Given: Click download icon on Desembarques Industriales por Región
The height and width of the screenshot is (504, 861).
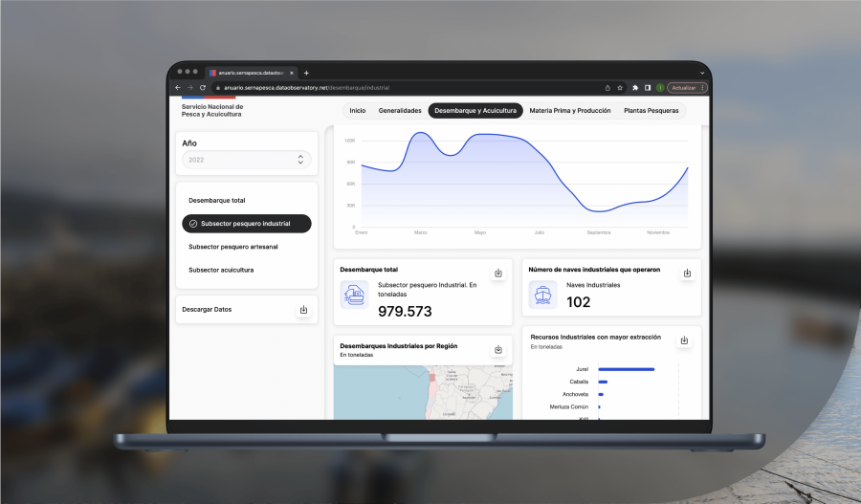Looking at the screenshot, I should coord(497,350).
